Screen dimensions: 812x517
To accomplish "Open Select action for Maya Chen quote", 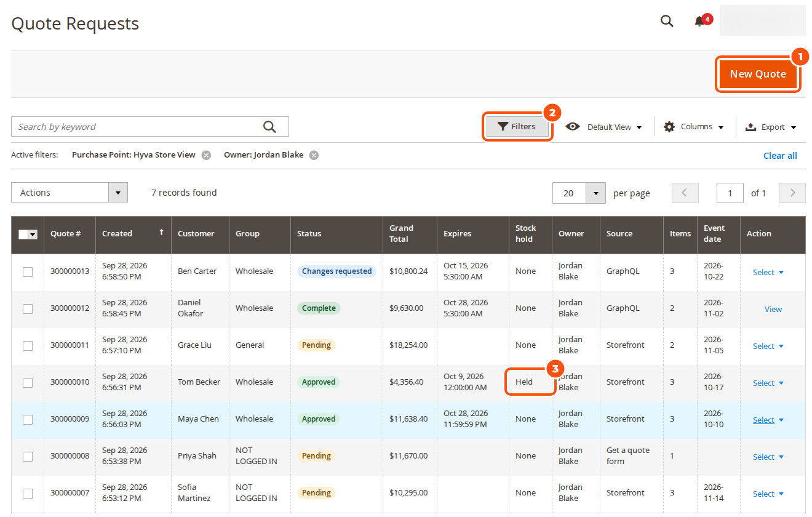I will tap(768, 420).
